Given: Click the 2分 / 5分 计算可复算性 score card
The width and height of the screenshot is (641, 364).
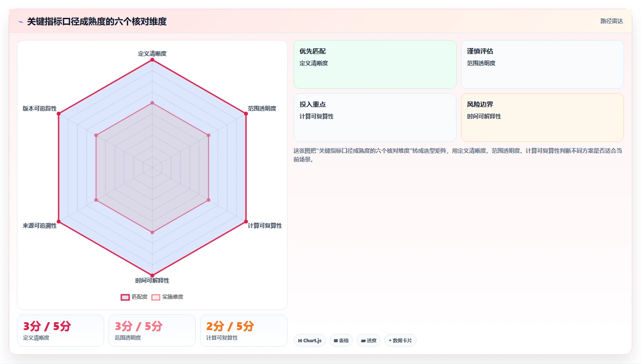Looking at the screenshot, I should (x=244, y=330).
